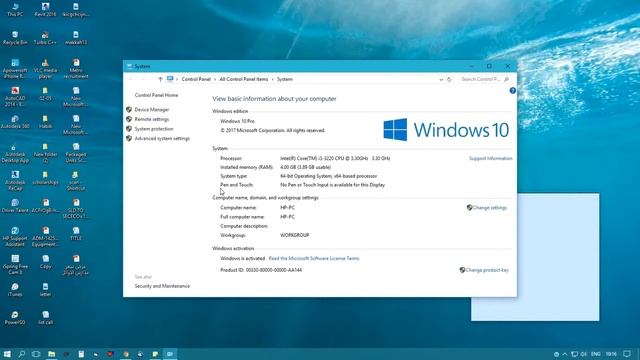
Task: Expand the address bar history dropdown
Action: point(441,80)
